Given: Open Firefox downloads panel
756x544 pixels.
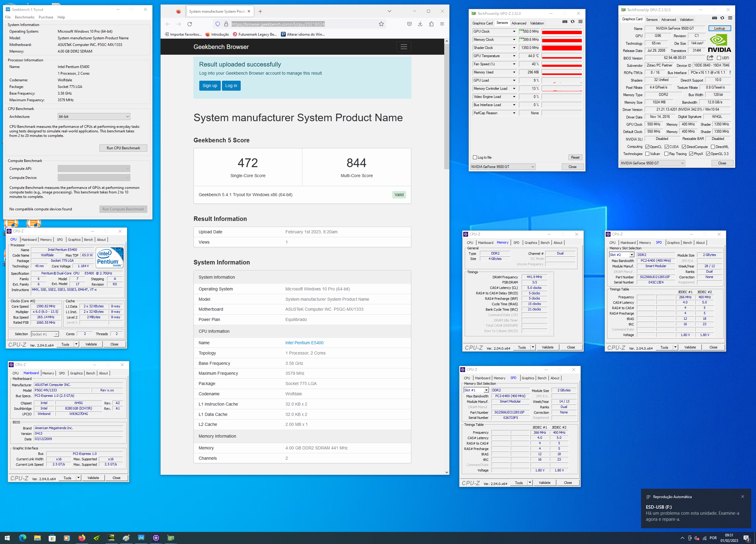Looking at the screenshot, I should [x=420, y=24].
